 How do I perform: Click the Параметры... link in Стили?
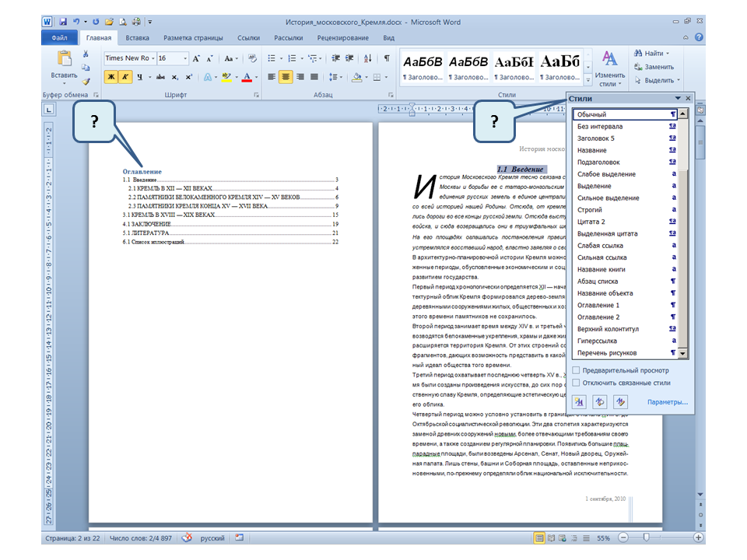(x=667, y=402)
